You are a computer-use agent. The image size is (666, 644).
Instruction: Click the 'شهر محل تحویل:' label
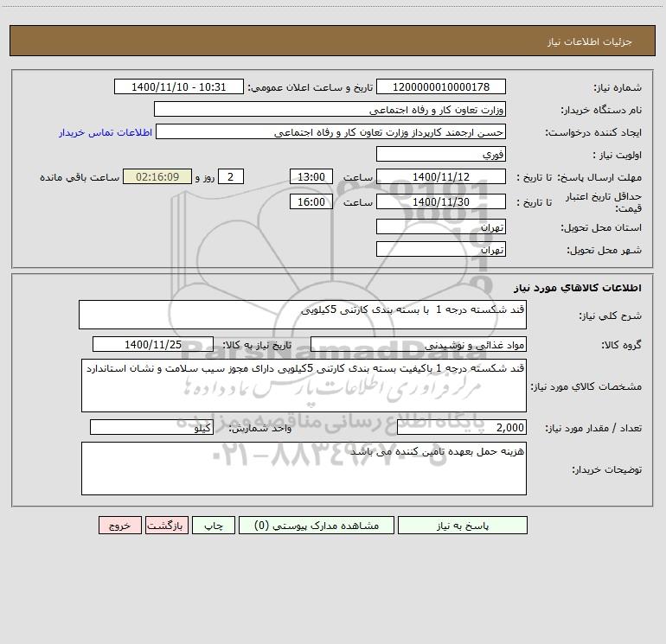click(x=605, y=250)
